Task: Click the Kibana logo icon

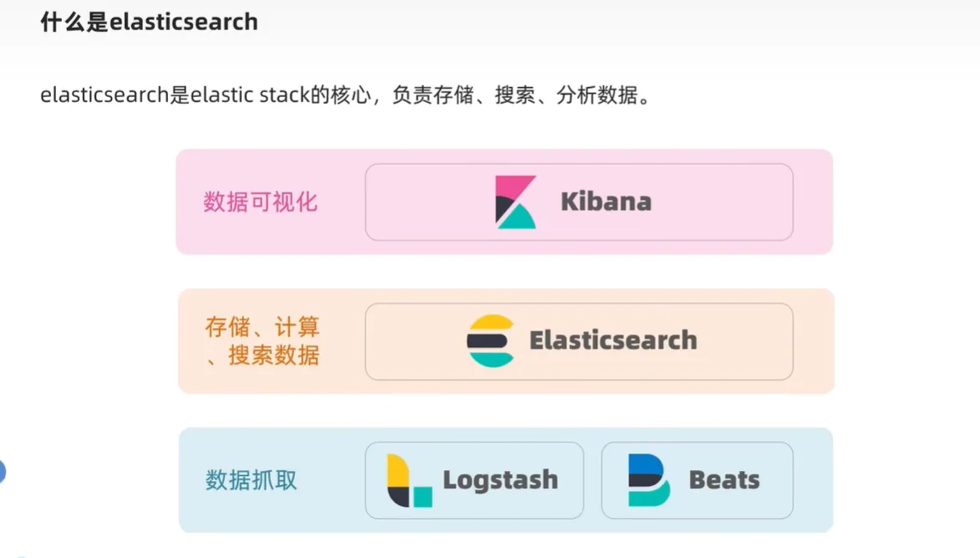Action: click(515, 202)
